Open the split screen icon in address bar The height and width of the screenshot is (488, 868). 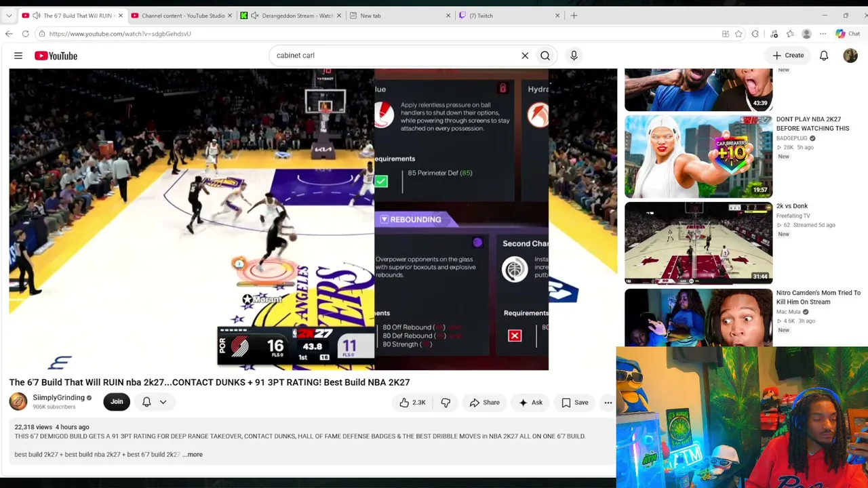tap(726, 34)
